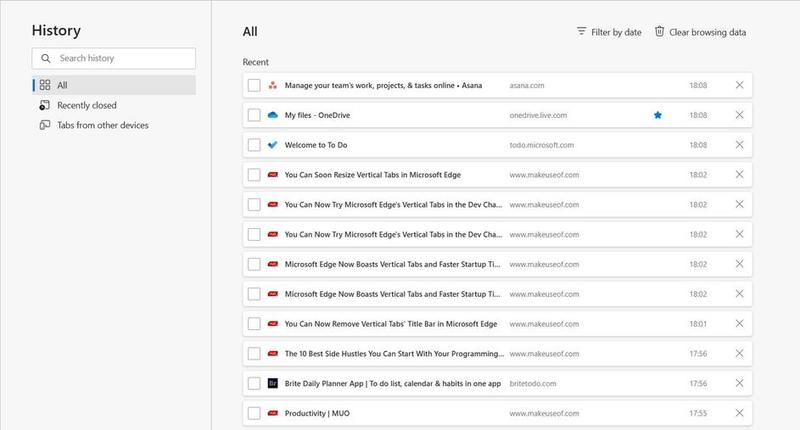
Task: Remove the 10 Best Side Hustles entry
Action: 739,353
